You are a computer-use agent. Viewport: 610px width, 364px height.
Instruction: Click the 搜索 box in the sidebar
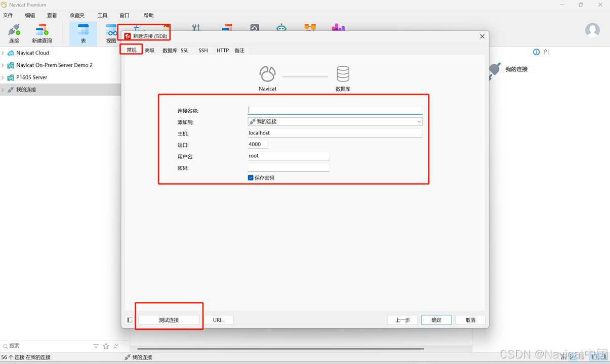coord(46,346)
